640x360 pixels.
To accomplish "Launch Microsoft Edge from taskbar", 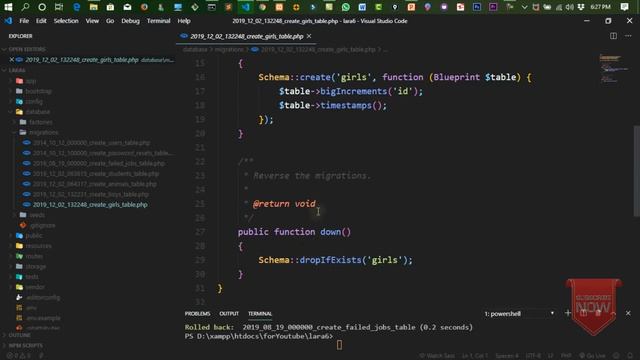I will (x=76, y=7).
